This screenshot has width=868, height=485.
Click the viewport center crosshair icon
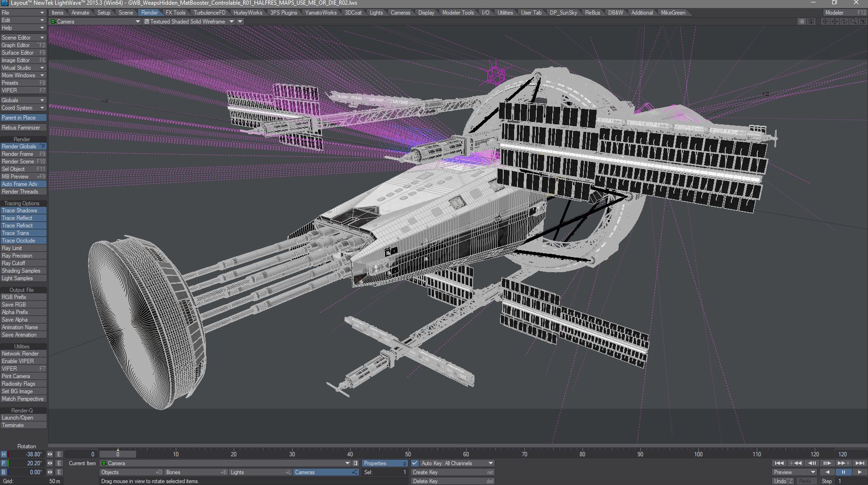825,22
